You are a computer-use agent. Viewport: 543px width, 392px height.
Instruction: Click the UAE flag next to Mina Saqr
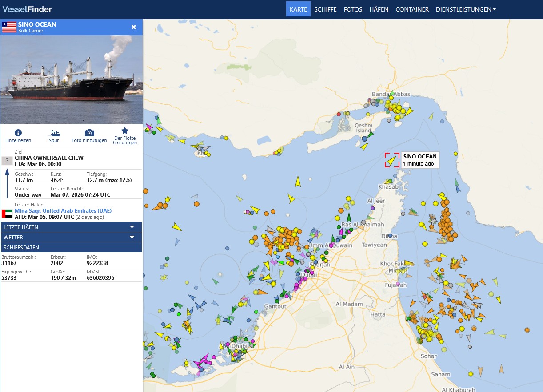click(8, 214)
